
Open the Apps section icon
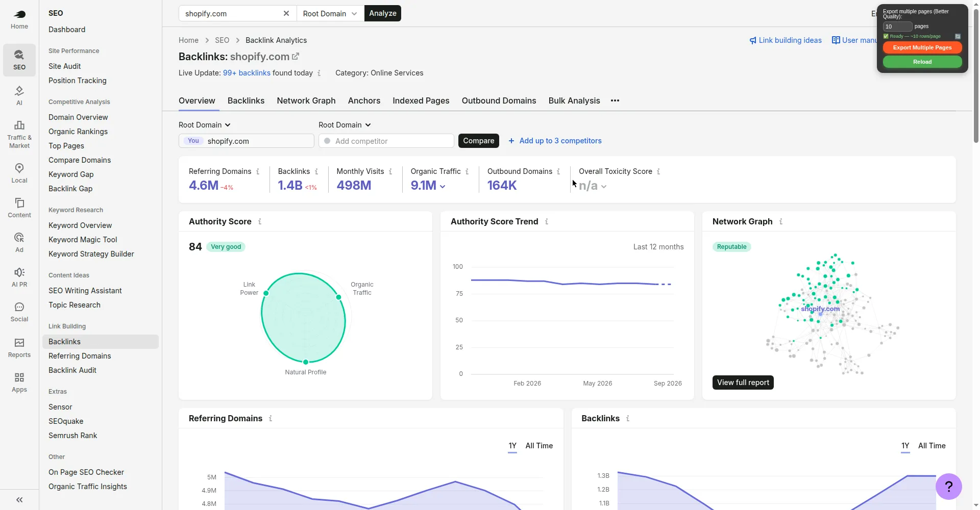[x=19, y=382]
